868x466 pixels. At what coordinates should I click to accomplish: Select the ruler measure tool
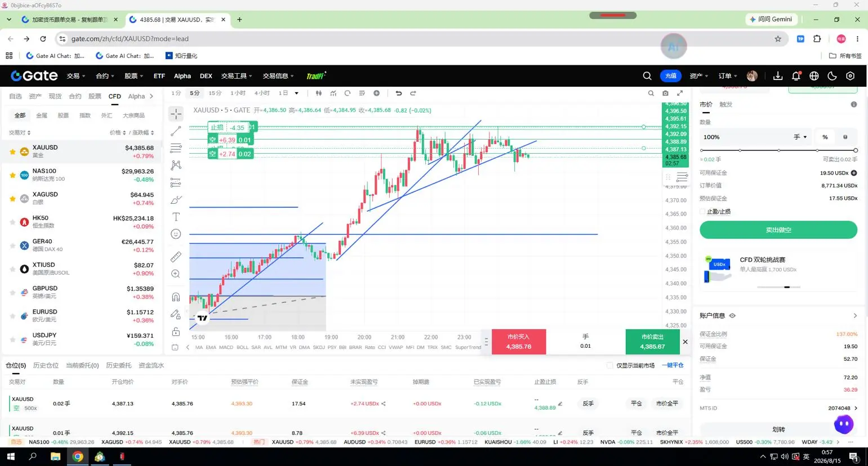176,257
